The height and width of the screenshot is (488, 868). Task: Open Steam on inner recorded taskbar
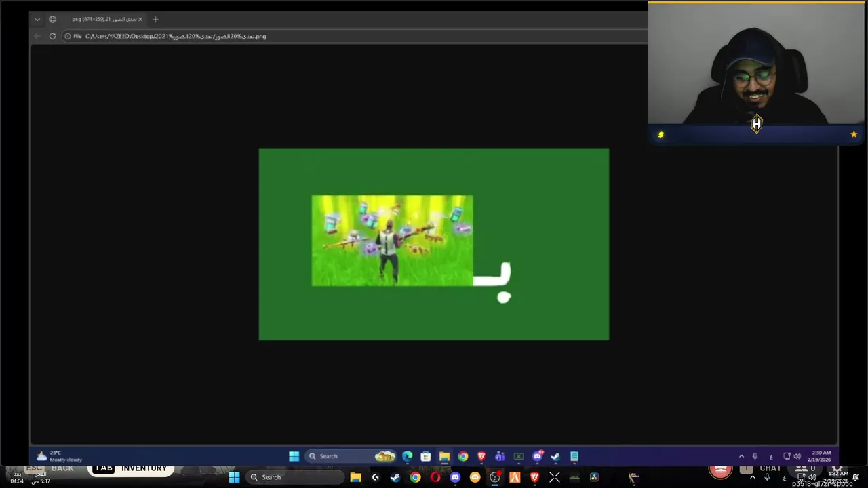pyautogui.click(x=555, y=456)
